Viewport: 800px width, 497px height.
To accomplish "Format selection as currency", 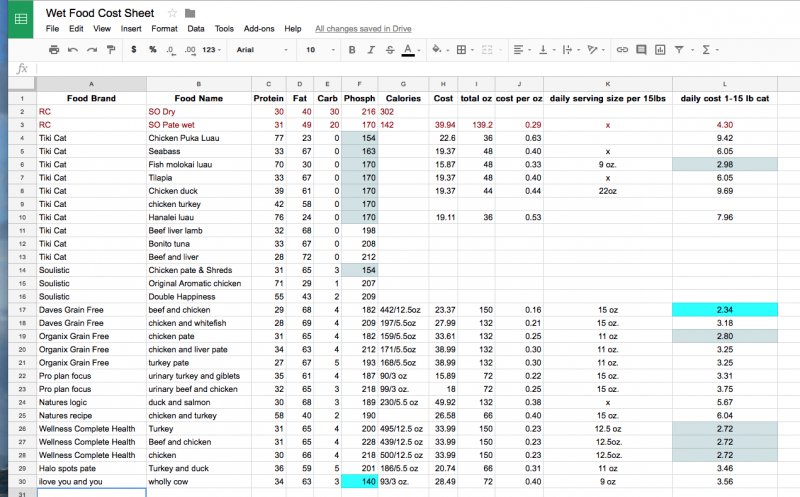I will 134,49.
